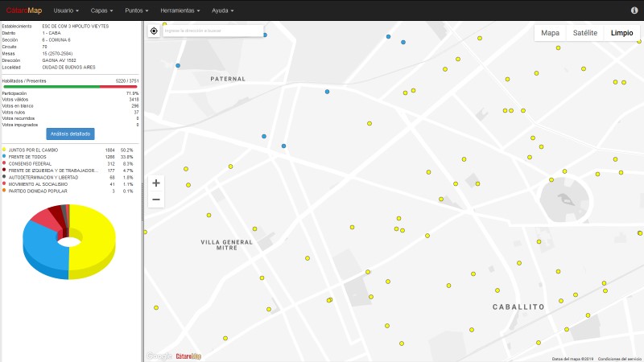Click the Análisis detallado button
This screenshot has height=362, width=644.
coord(70,134)
